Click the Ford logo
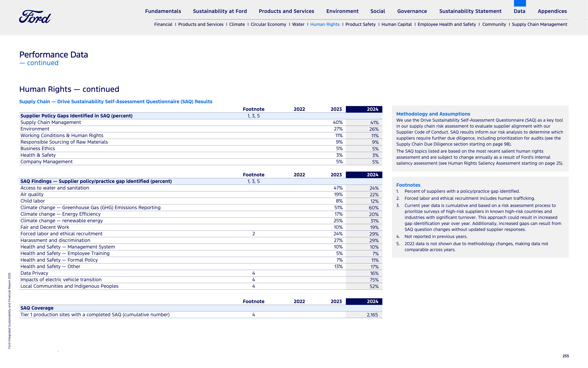 point(35,17)
